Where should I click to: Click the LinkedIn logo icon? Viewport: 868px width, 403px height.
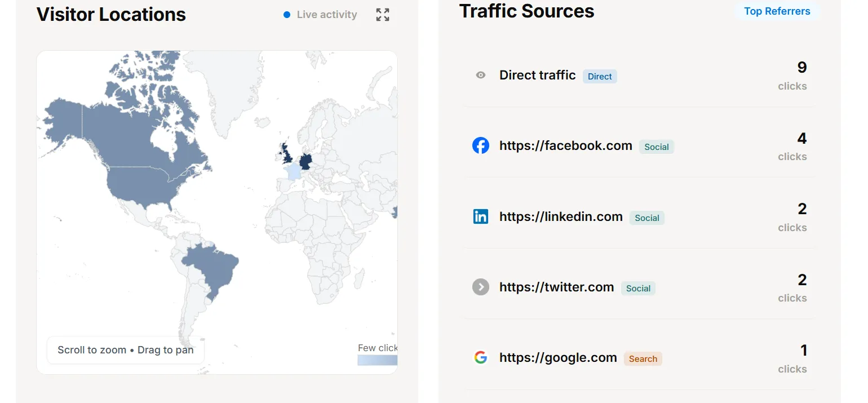click(x=480, y=216)
